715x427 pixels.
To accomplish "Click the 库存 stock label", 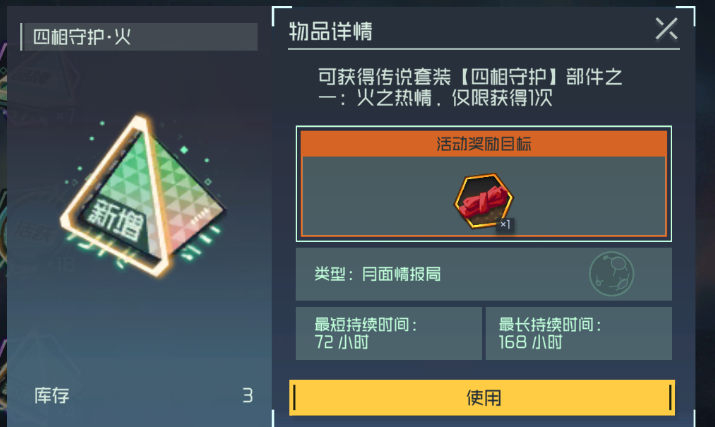I will 52,396.
